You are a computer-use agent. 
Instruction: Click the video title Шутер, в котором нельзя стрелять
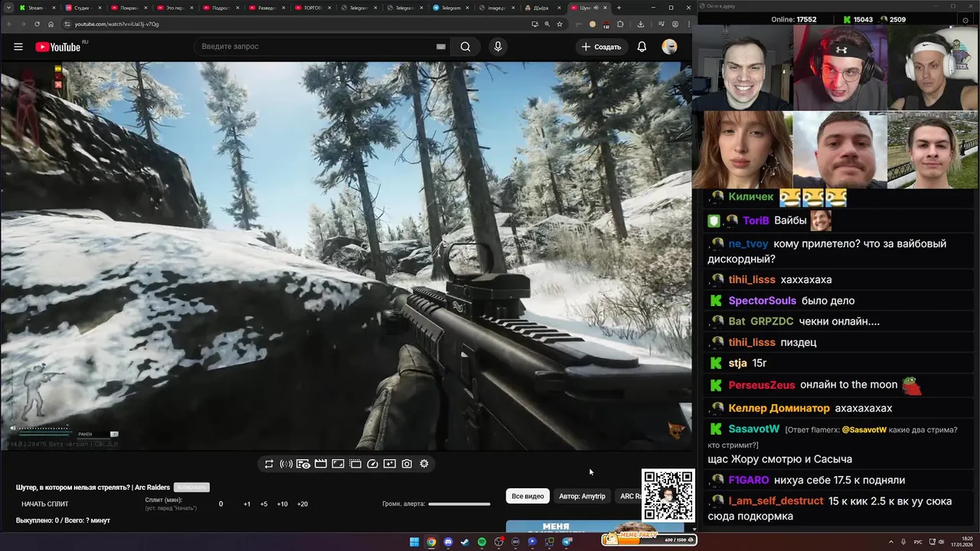click(93, 487)
